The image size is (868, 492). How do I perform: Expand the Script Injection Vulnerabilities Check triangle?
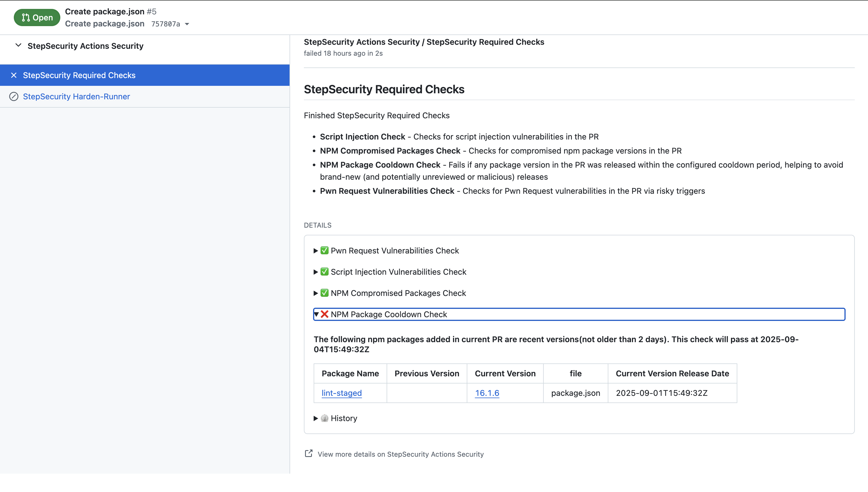pos(315,272)
